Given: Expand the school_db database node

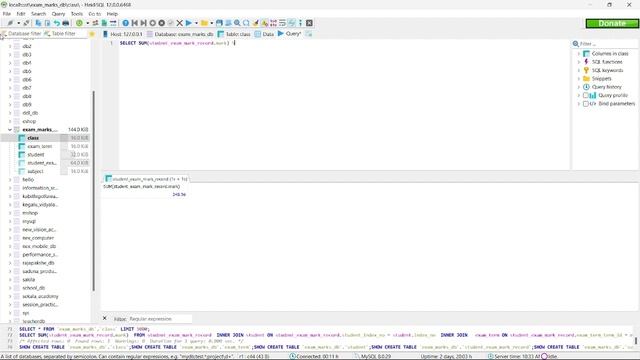Looking at the screenshot, I should pos(10,288).
